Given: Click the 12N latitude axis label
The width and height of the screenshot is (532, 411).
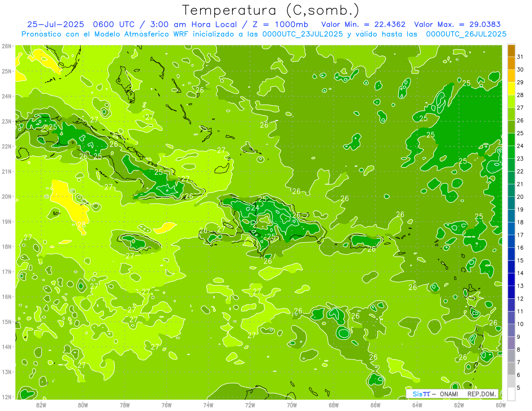Looking at the screenshot, I should pyautogui.click(x=6, y=397).
